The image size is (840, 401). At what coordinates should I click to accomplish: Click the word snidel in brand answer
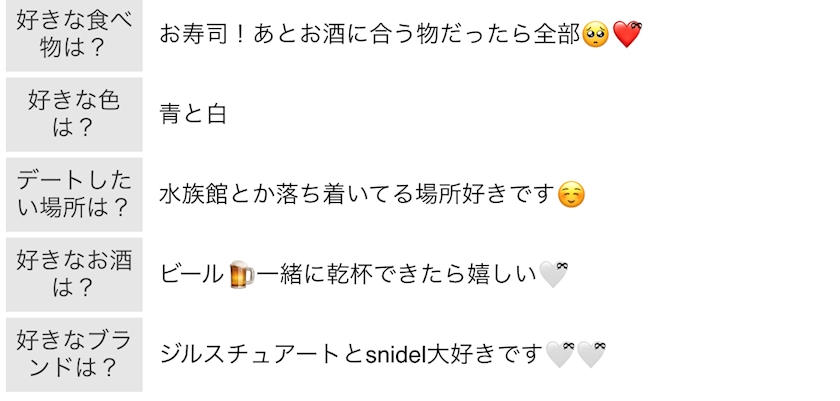(x=396, y=355)
